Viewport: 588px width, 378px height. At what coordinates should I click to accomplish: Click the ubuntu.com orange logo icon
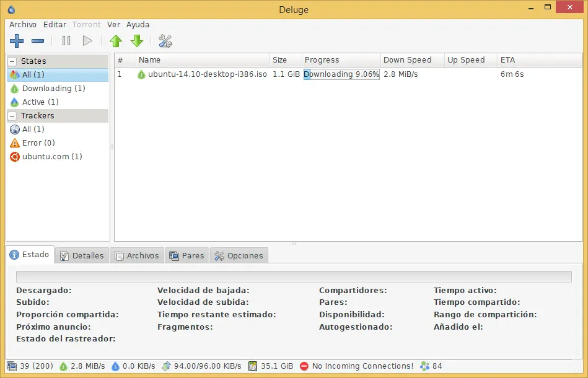click(15, 156)
